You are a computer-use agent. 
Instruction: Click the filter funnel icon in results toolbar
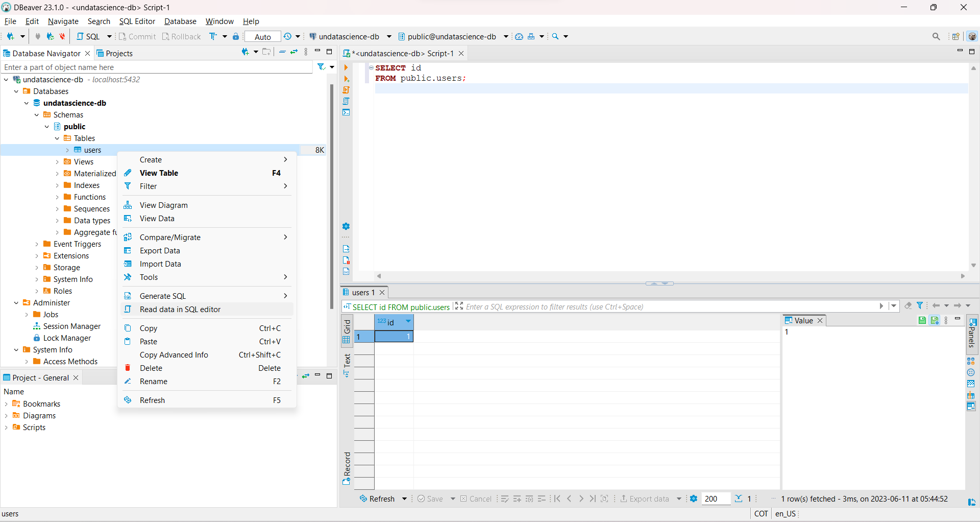(x=920, y=305)
